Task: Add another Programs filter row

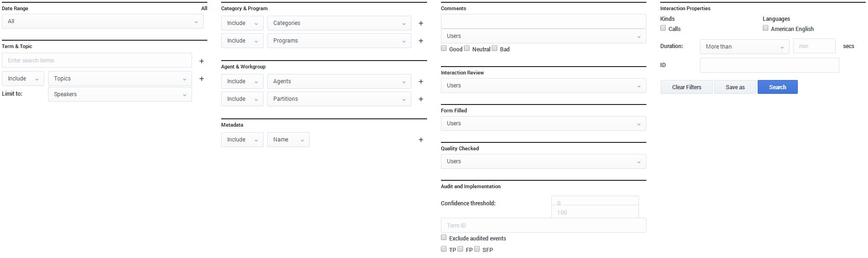Action: (421, 41)
